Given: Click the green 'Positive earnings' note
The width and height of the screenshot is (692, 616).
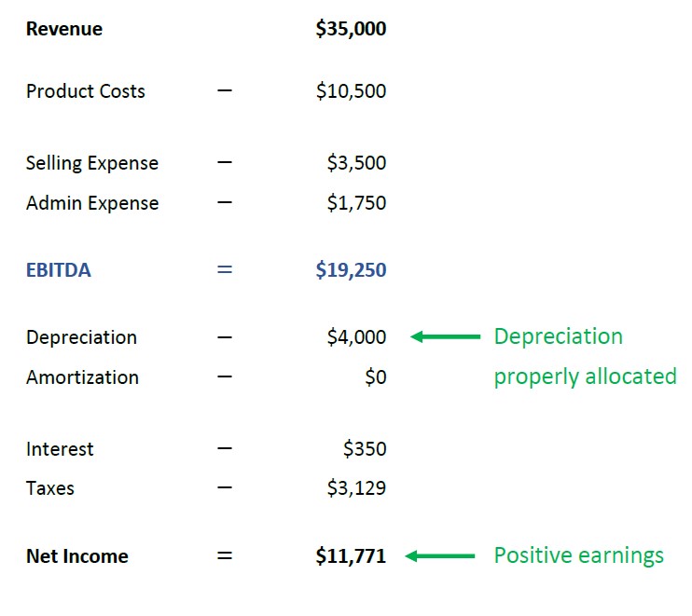Looking at the screenshot, I should tap(578, 555).
